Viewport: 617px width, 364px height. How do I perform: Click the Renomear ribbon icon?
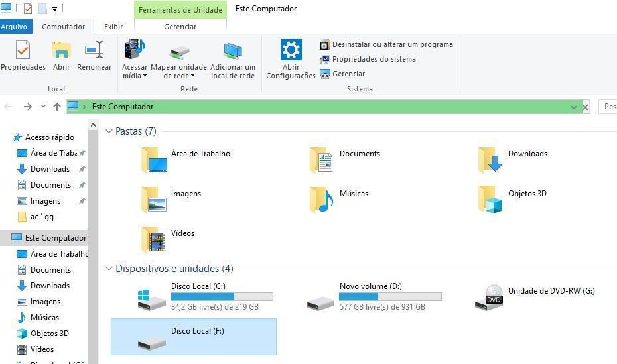tap(94, 50)
